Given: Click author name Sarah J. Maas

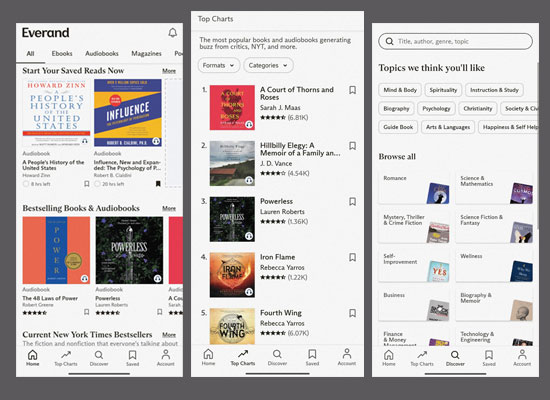Looking at the screenshot, I should (x=280, y=107).
